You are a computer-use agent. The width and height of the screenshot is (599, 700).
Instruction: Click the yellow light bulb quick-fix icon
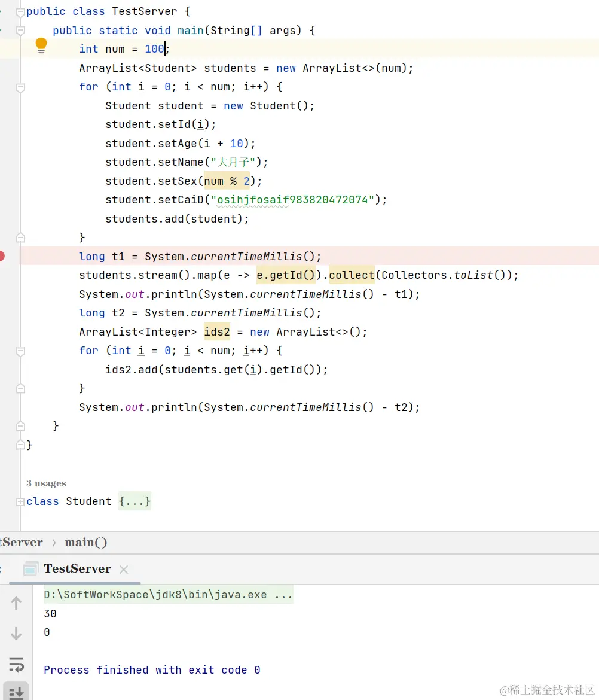[x=41, y=45]
